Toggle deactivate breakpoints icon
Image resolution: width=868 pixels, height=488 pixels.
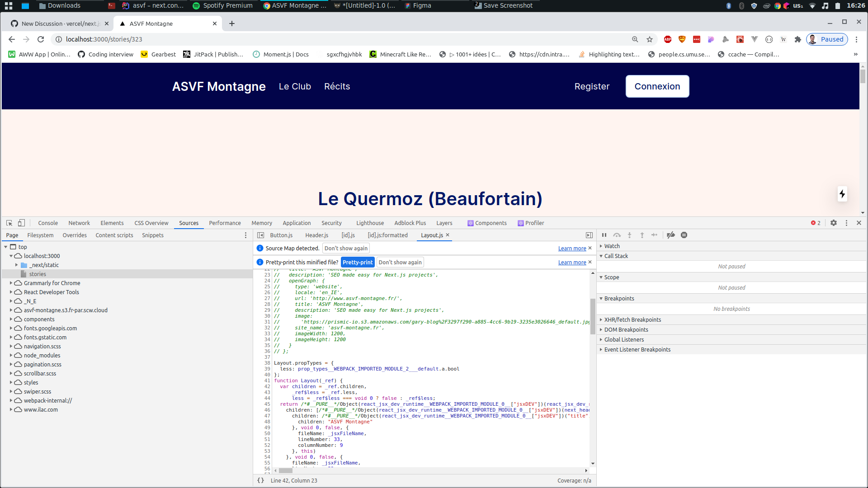671,235
